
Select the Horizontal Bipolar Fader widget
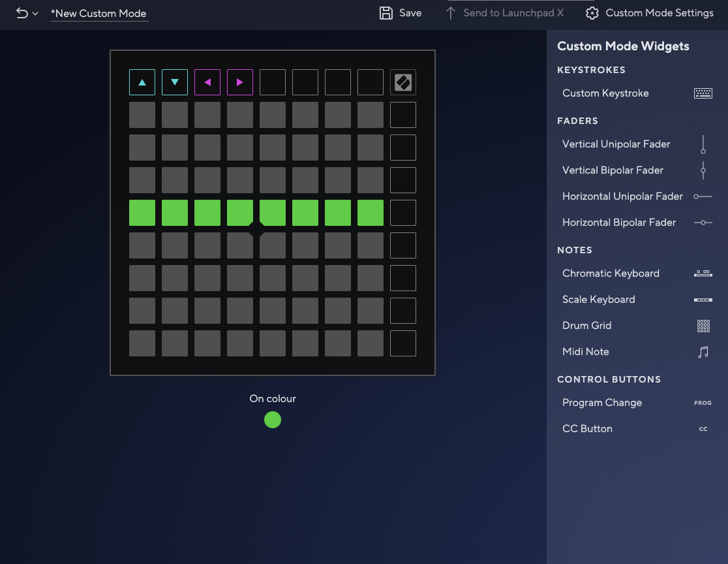pos(618,223)
